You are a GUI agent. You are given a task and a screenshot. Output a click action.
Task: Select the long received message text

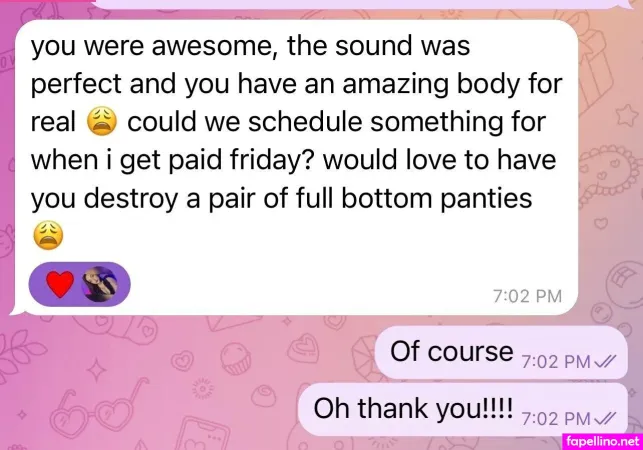click(x=296, y=141)
